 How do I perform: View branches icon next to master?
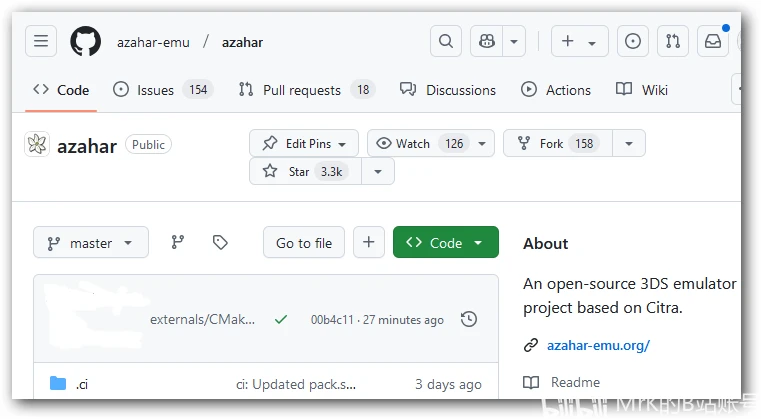pyautogui.click(x=178, y=242)
